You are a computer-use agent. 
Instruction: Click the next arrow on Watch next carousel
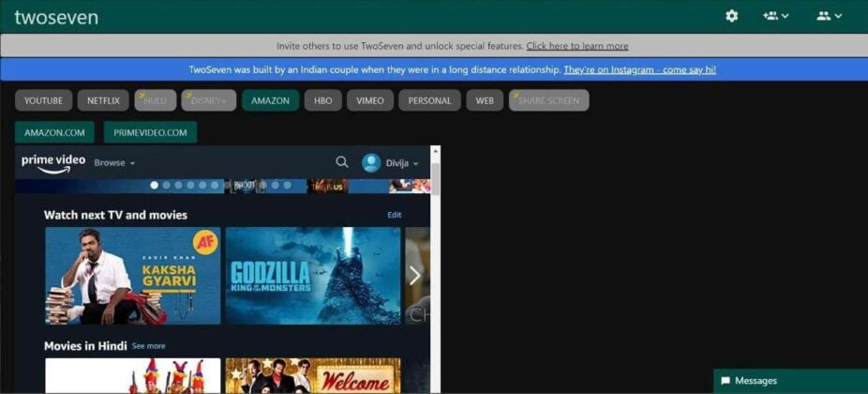tap(414, 275)
